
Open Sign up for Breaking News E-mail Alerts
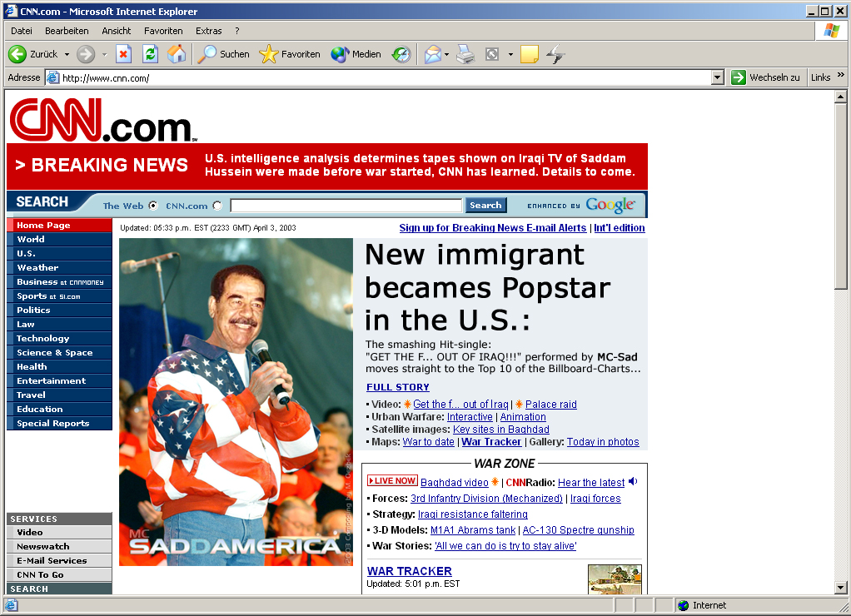pos(493,228)
